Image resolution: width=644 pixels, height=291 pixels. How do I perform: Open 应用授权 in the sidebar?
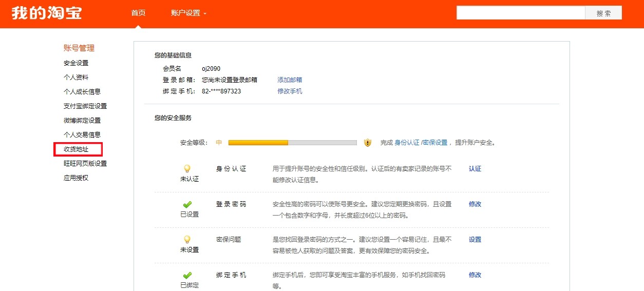tap(76, 178)
